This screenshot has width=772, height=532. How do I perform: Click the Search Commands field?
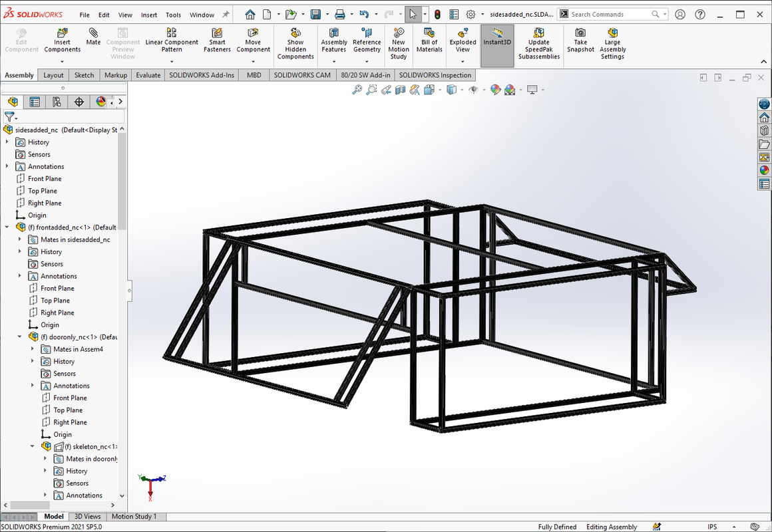pyautogui.click(x=610, y=14)
